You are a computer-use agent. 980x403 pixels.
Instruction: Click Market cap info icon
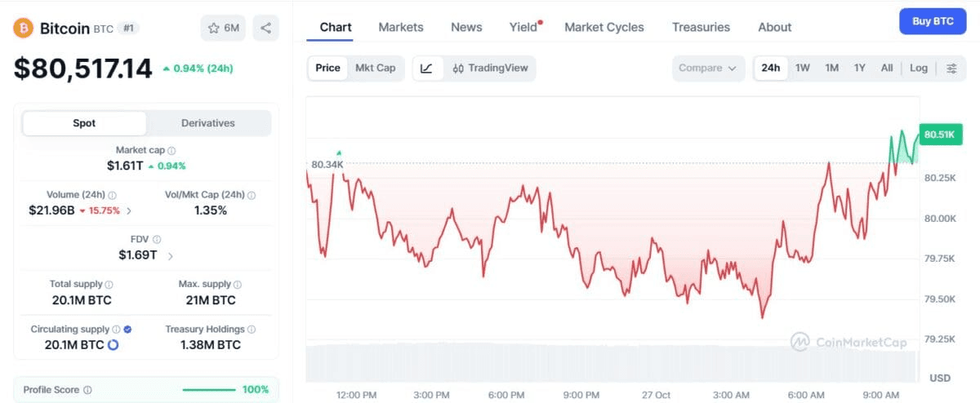tap(171, 151)
